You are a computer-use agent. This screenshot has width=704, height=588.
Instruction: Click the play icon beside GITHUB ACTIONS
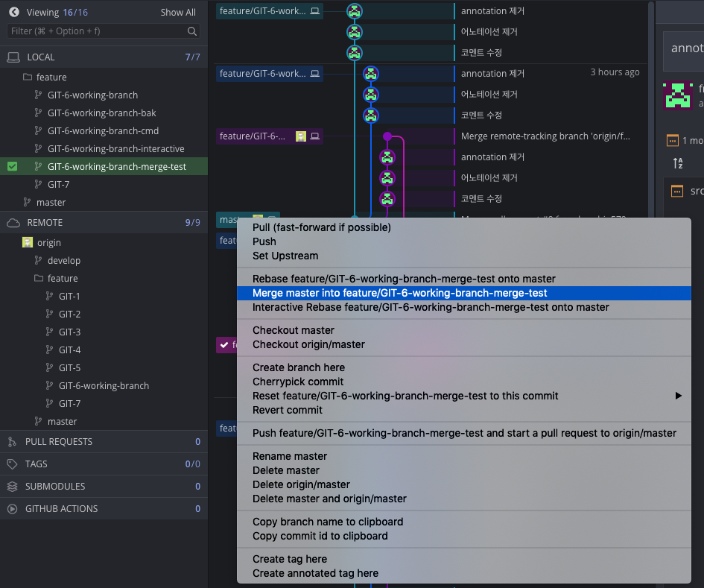(x=12, y=509)
